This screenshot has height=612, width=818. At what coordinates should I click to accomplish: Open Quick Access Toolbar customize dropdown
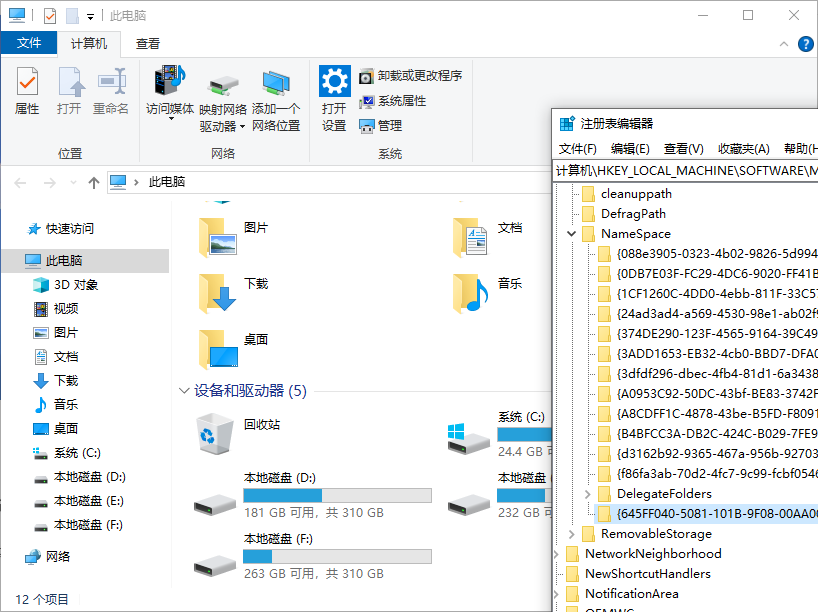[90, 17]
